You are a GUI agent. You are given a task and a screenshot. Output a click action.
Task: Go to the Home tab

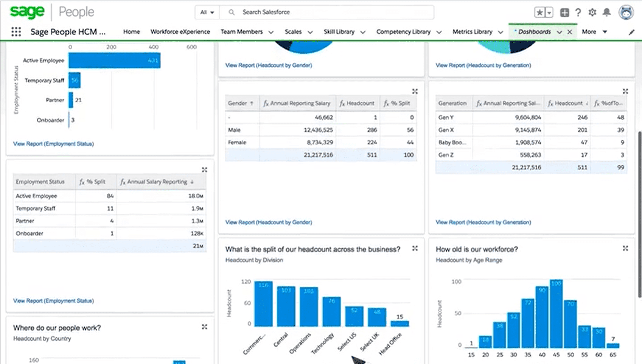pyautogui.click(x=131, y=32)
